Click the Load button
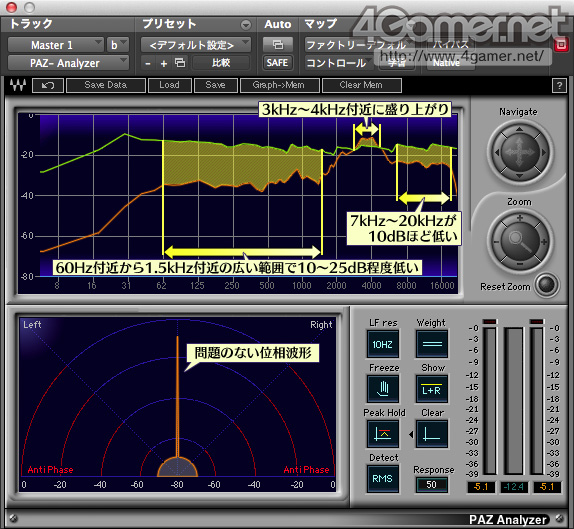This screenshot has height=529, width=574. point(169,85)
